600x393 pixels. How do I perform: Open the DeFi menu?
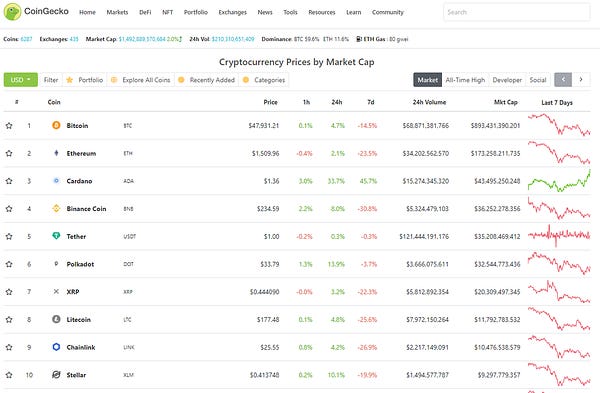click(145, 12)
